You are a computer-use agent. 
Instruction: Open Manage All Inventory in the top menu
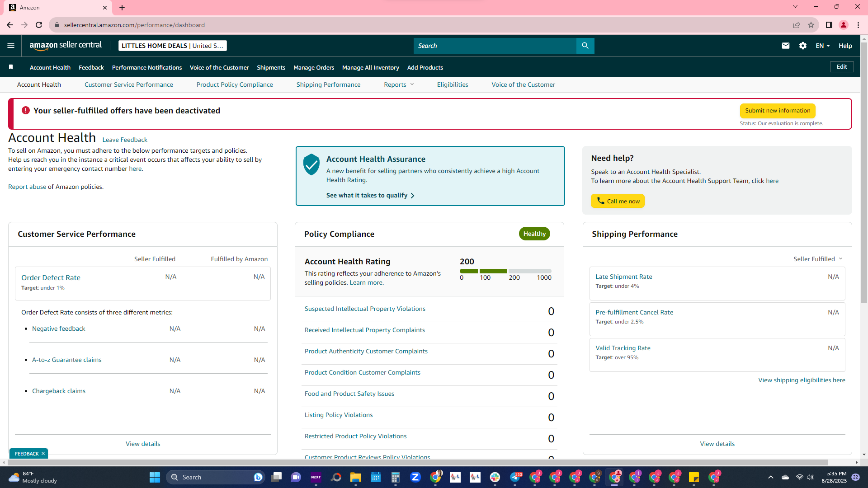(371, 67)
